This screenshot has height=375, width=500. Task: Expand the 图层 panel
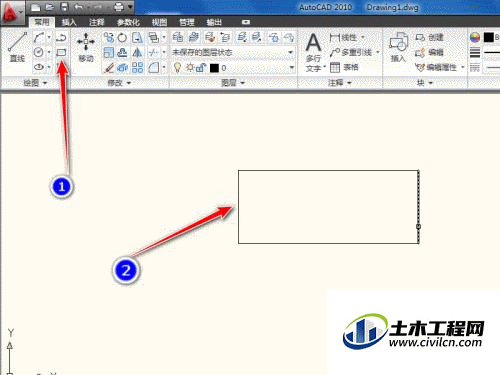tap(233, 83)
